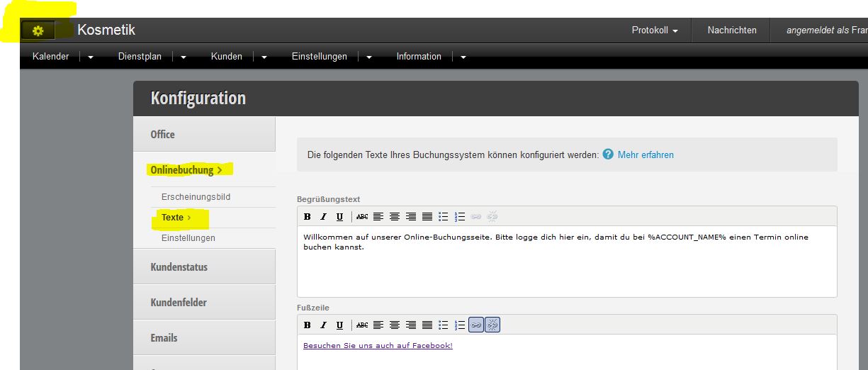This screenshot has width=868, height=370.
Task: Insert bulleted list in Begrüßungstext editor
Action: point(444,217)
